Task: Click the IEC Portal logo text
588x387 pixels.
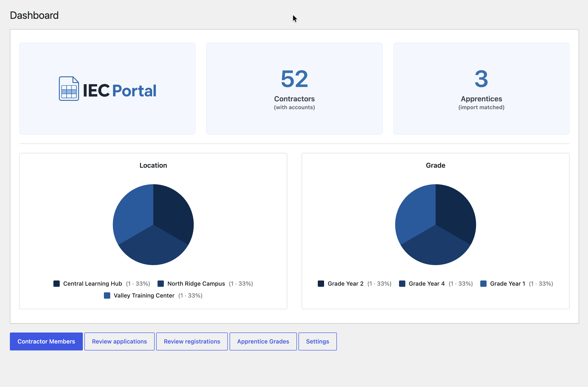Action: tap(120, 91)
